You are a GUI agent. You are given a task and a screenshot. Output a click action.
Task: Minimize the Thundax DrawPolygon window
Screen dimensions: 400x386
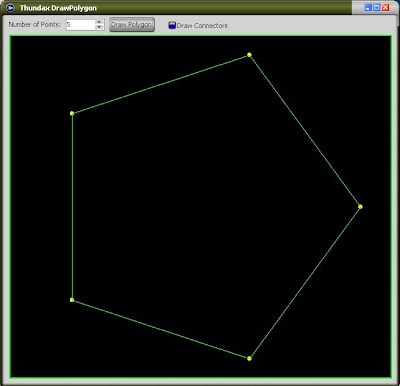tap(368, 8)
